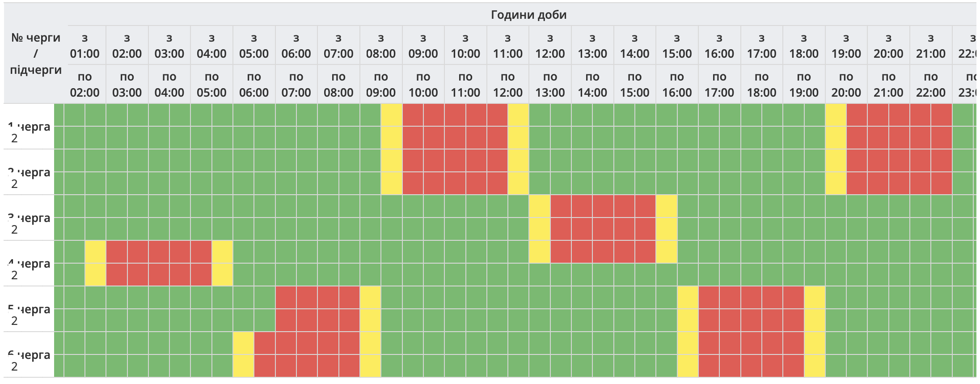Viewport: 980px width, 384px height.
Task: Select the 'по 13:00' end-time header cell
Action: pos(550,85)
